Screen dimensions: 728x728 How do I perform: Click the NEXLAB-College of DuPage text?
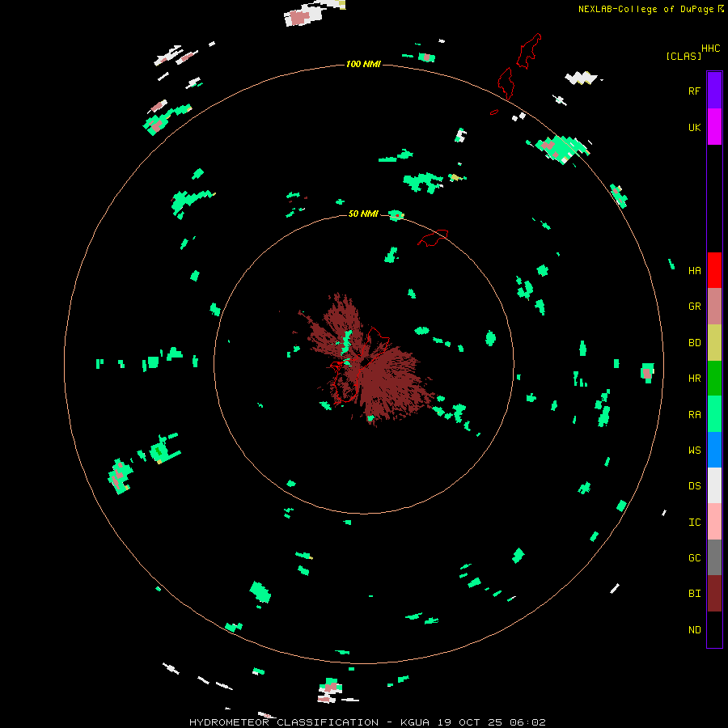tap(647, 9)
